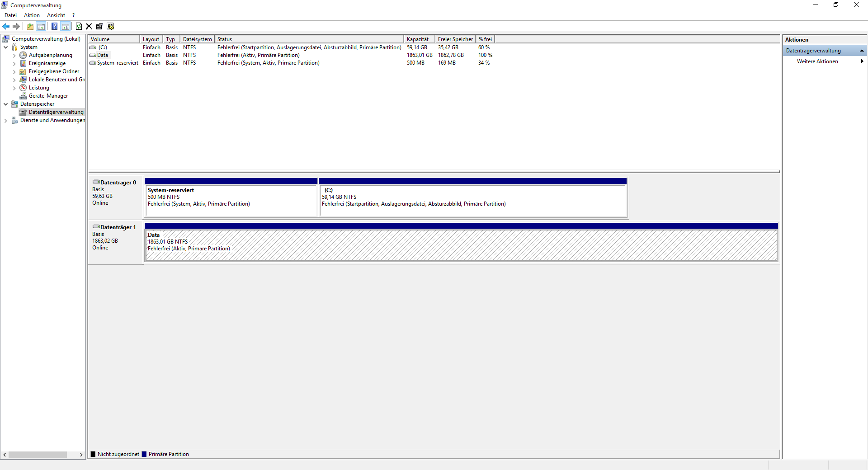Open Weitere Aktionen submenu
Screen dimensions: 868x470
pyautogui.click(x=817, y=61)
